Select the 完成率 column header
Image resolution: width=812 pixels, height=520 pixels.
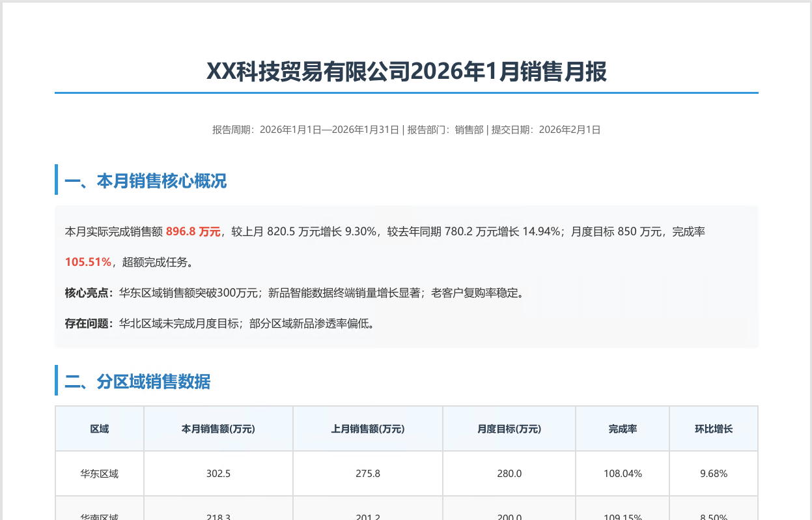coord(621,429)
